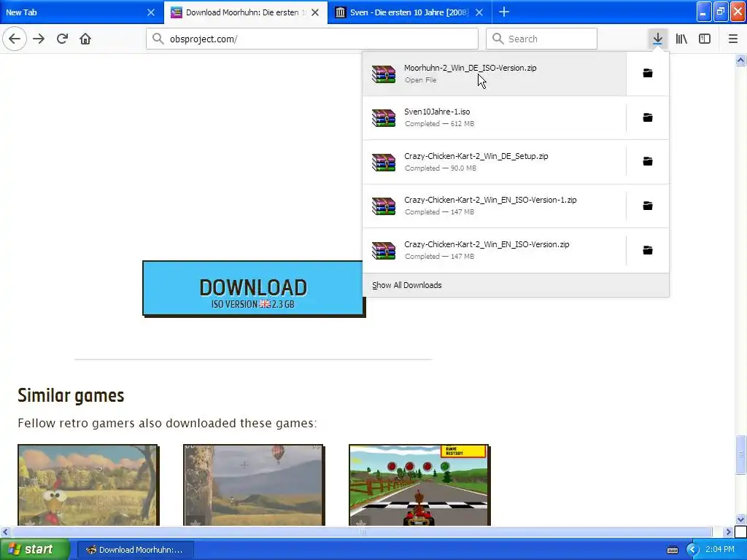Switch to the New Tab tab

pyautogui.click(x=81, y=12)
